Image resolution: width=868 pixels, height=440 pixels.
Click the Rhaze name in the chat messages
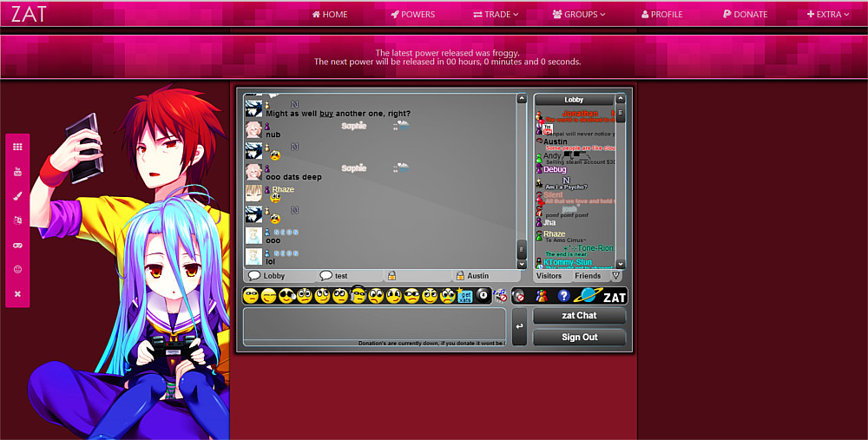point(283,189)
